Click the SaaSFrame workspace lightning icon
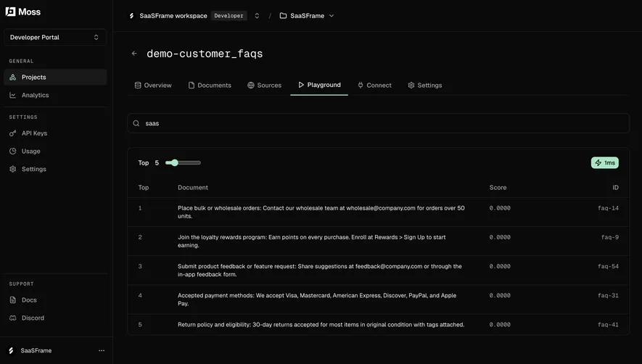Viewport: 642px width, 364px height. [131, 15]
